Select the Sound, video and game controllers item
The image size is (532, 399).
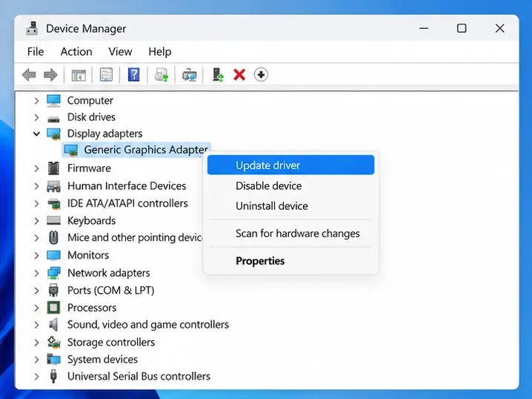click(148, 325)
